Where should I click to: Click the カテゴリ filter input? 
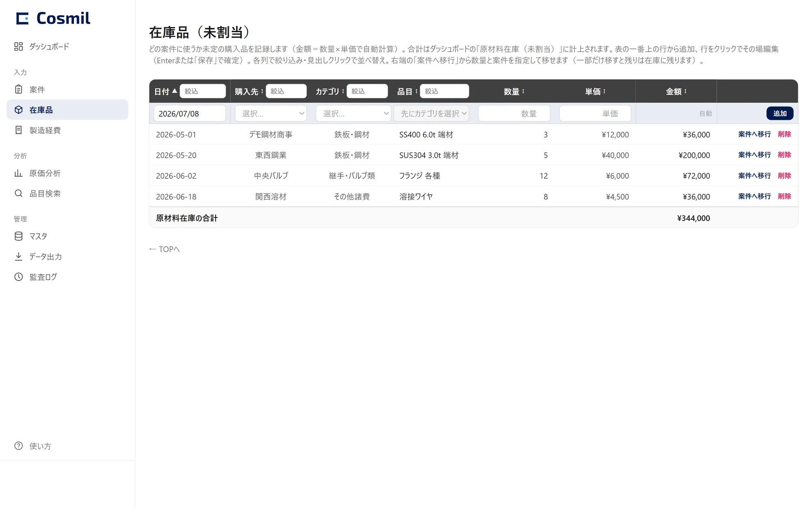coord(367,91)
